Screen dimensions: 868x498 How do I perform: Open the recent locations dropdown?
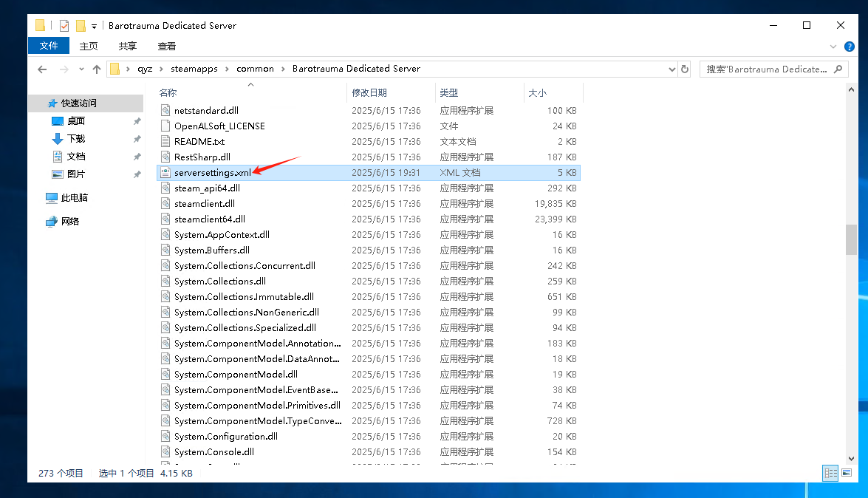(x=81, y=69)
